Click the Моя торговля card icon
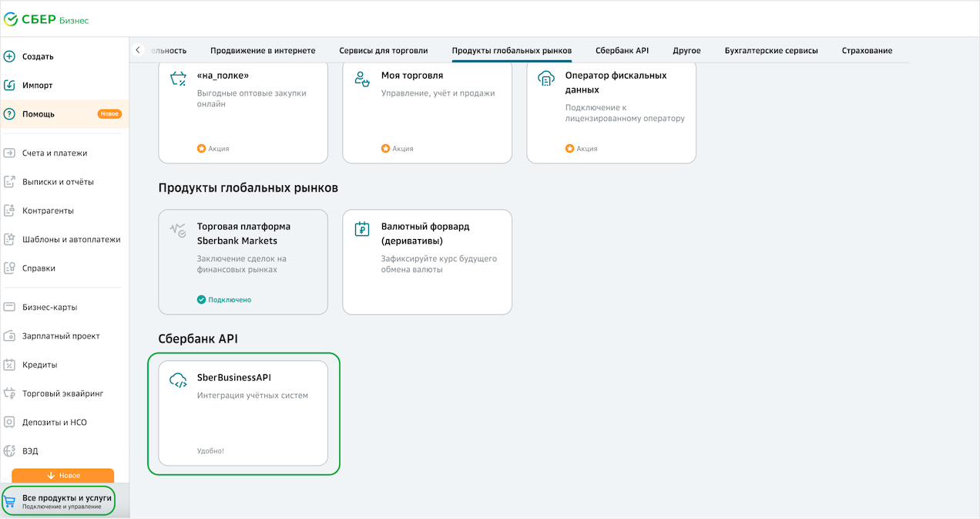This screenshot has width=980, height=519. point(362,79)
